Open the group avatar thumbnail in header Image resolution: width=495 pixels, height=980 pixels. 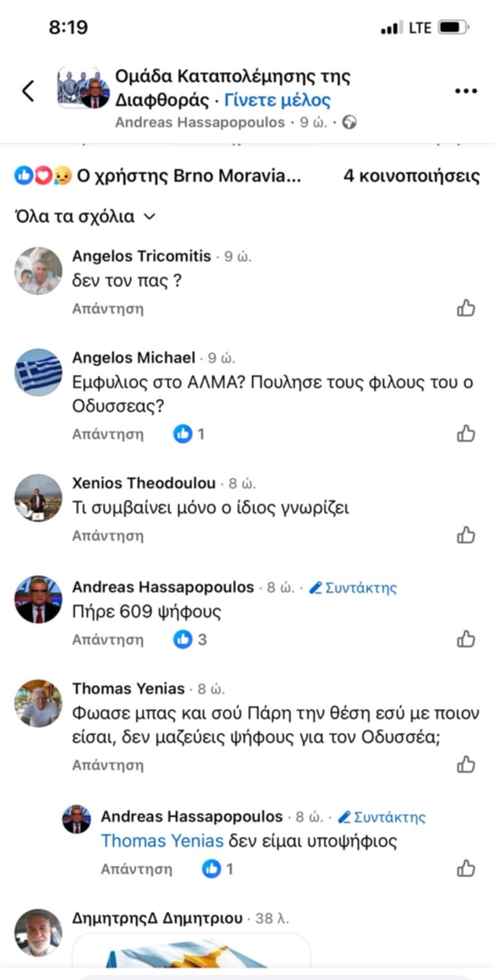pos(83,89)
